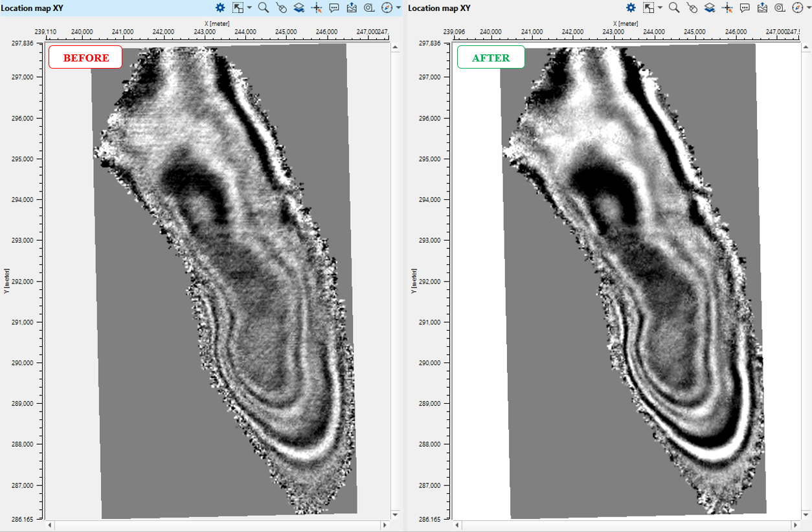This screenshot has width=812, height=532.
Task: Open layers icon in right map toolbar
Action: tap(709, 8)
